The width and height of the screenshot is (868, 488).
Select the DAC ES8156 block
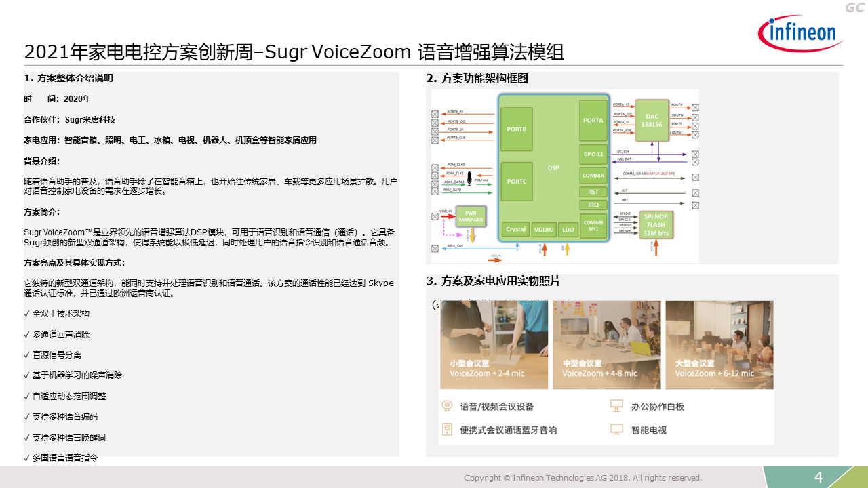click(x=652, y=120)
